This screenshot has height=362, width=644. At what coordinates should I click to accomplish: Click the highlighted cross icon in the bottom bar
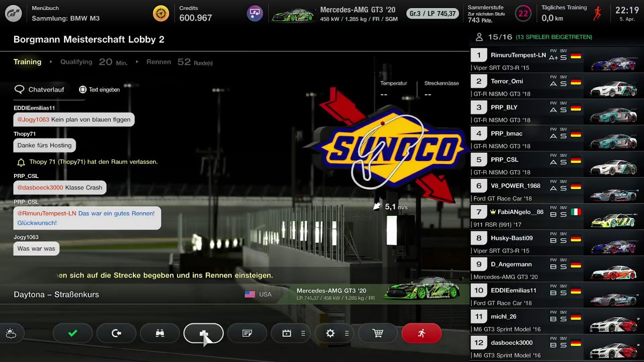204,333
